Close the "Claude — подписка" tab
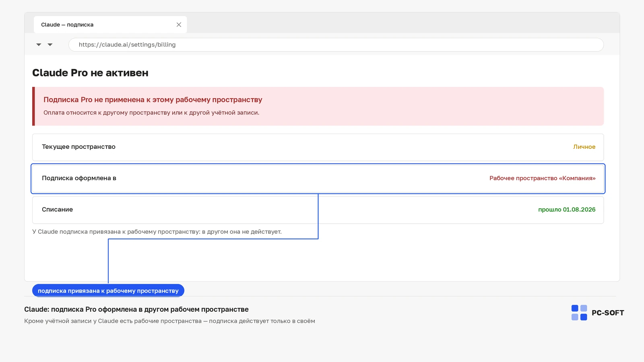 (179, 25)
